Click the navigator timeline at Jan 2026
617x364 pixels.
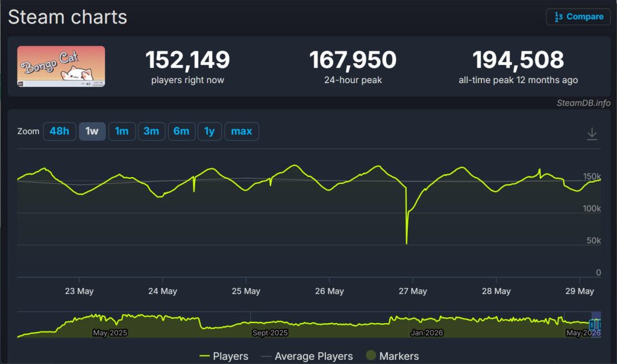tap(427, 333)
